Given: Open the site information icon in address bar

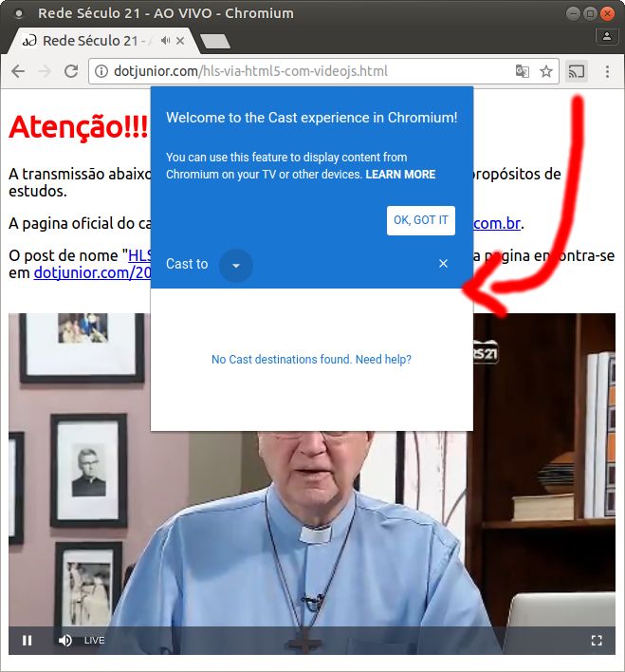Looking at the screenshot, I should tap(101, 71).
